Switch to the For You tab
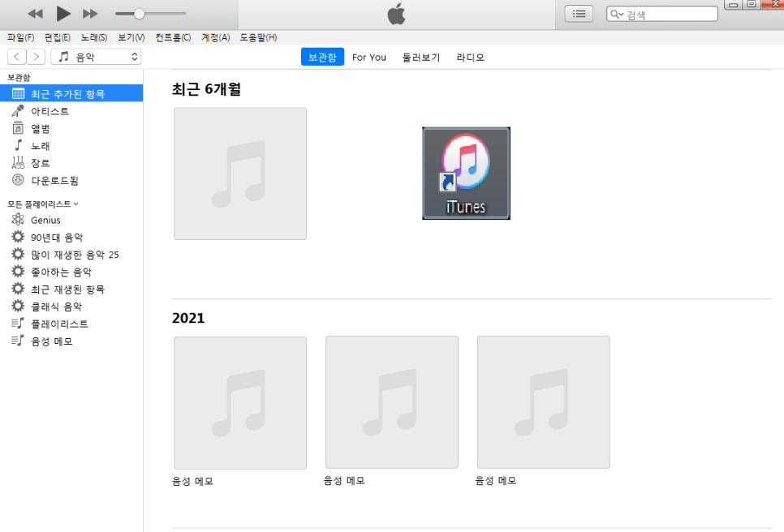 [369, 58]
